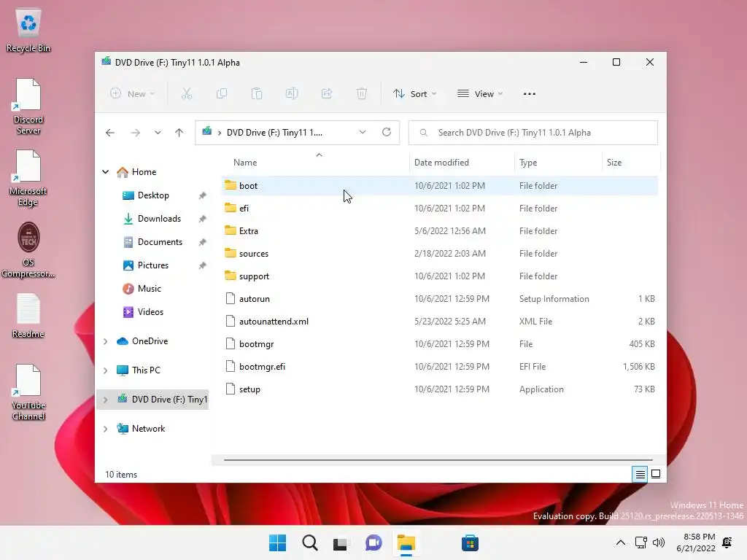Select Desktop in navigation pane
The image size is (747, 560).
[152, 195]
